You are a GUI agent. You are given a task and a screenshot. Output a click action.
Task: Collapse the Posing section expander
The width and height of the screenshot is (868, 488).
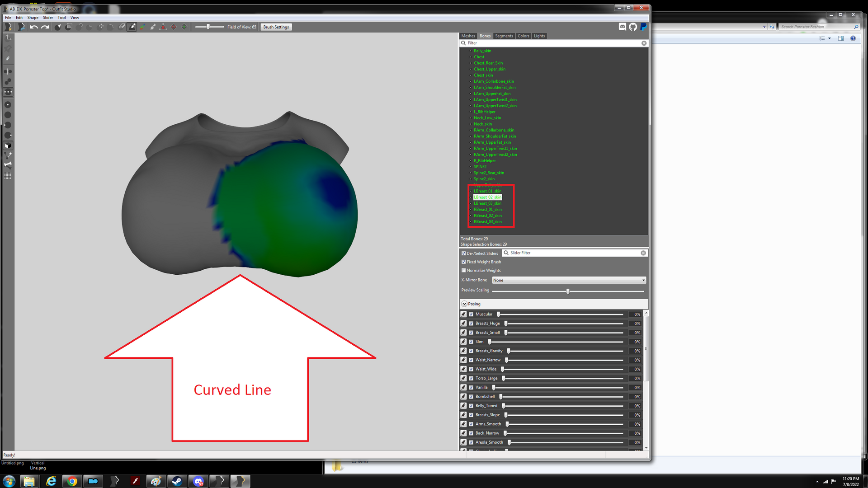click(464, 304)
